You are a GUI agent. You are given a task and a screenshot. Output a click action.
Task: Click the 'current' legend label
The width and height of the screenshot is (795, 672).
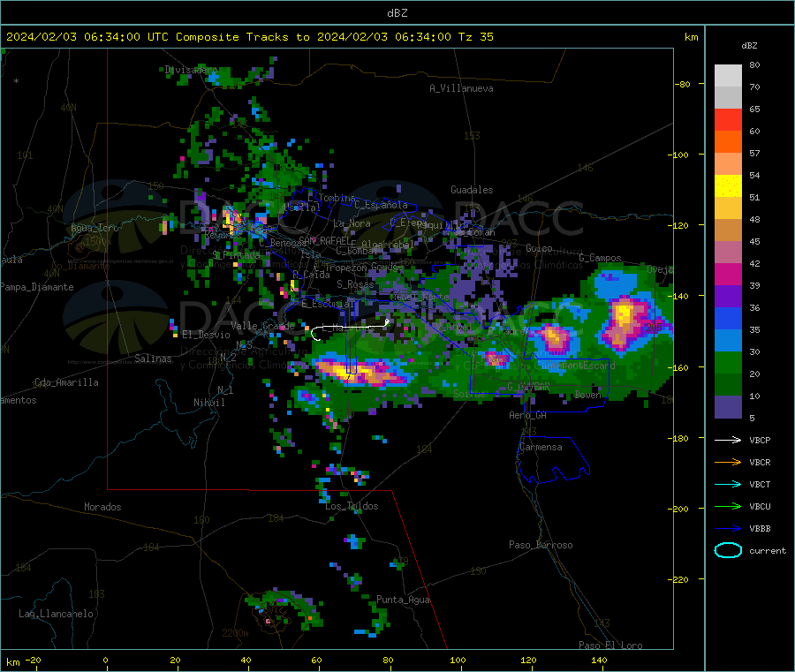(x=768, y=550)
